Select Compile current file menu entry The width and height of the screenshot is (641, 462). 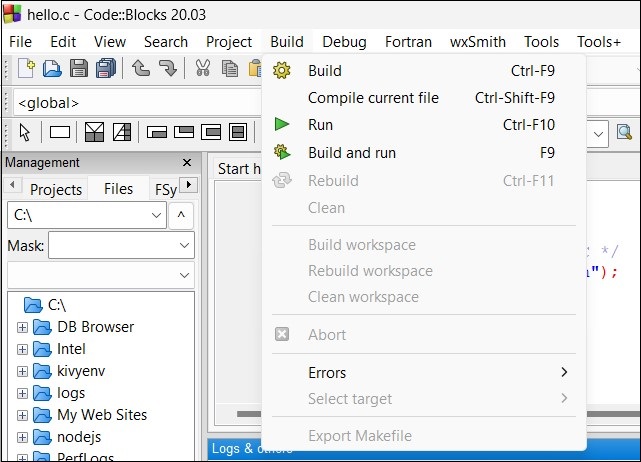[373, 98]
